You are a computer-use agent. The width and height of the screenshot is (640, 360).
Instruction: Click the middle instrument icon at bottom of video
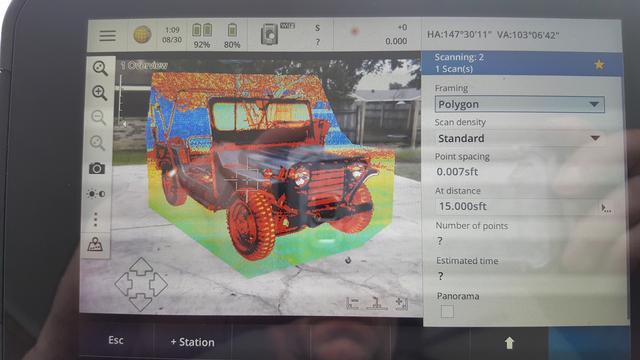[x=377, y=303]
